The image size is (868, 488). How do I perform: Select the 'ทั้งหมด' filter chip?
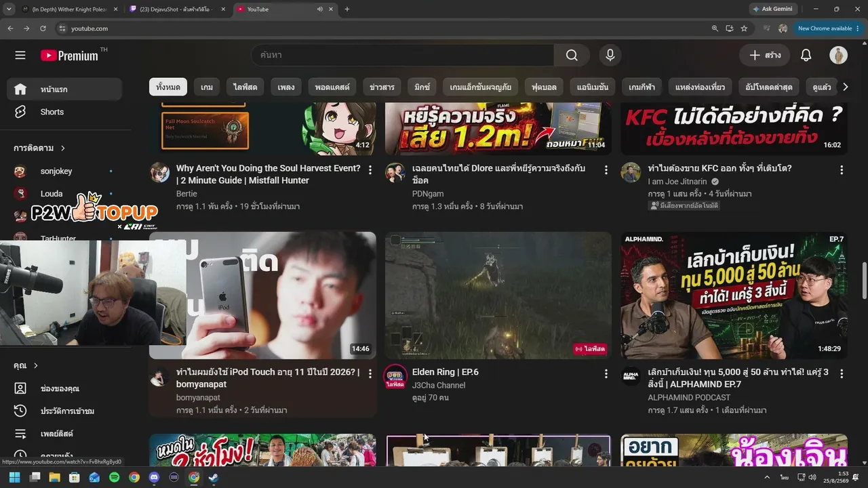point(168,87)
